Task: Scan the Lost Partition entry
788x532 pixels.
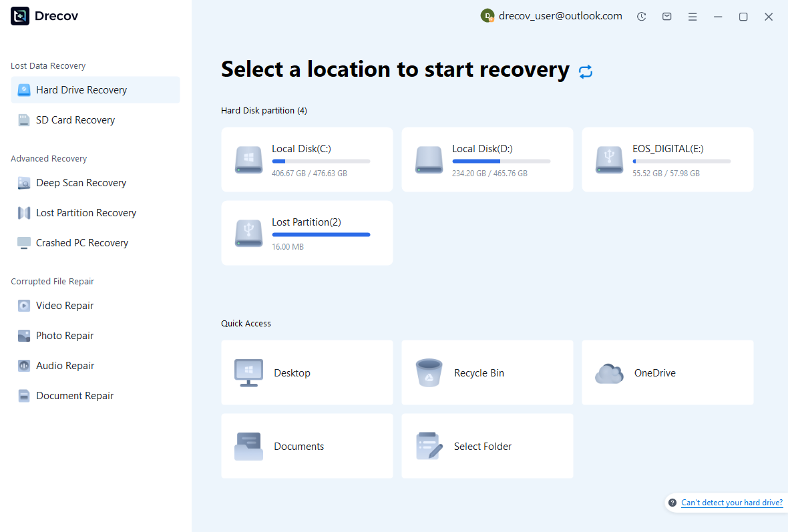Action: coord(307,232)
